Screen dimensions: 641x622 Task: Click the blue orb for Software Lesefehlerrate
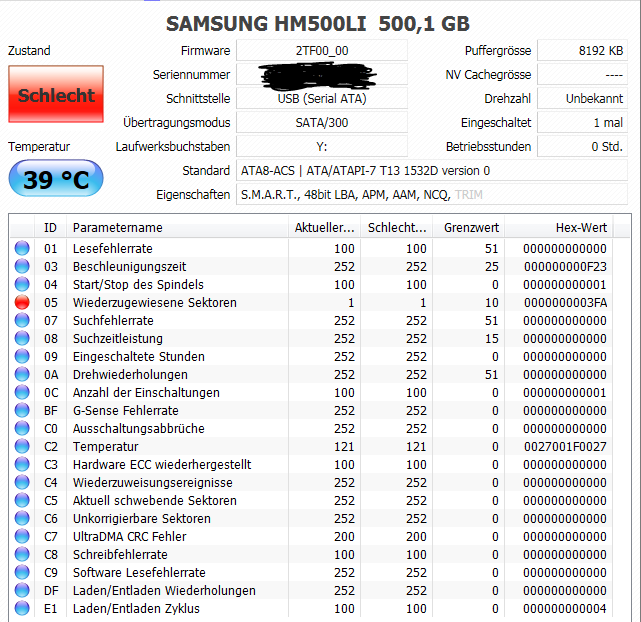coord(22,572)
